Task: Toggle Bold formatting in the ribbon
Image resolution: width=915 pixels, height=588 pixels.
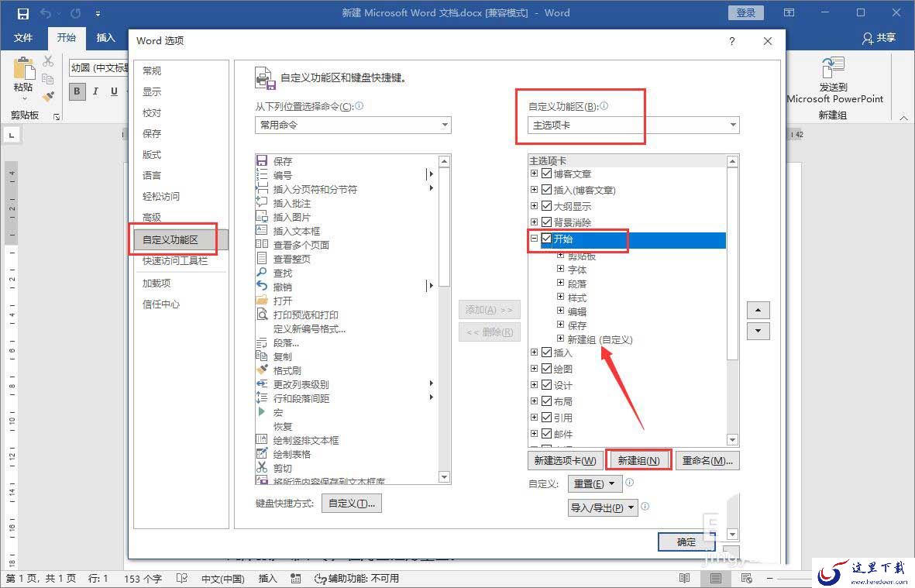Action: (x=77, y=91)
